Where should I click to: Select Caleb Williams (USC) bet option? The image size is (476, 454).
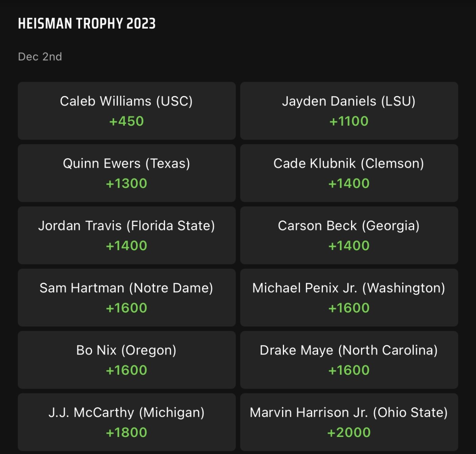pyautogui.click(x=127, y=111)
